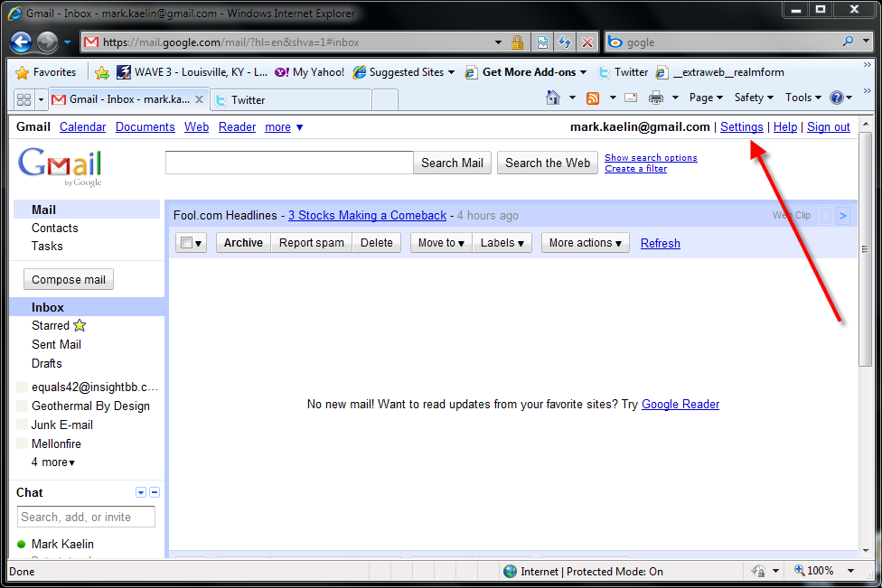Click the RSS feeds icon

[x=592, y=98]
